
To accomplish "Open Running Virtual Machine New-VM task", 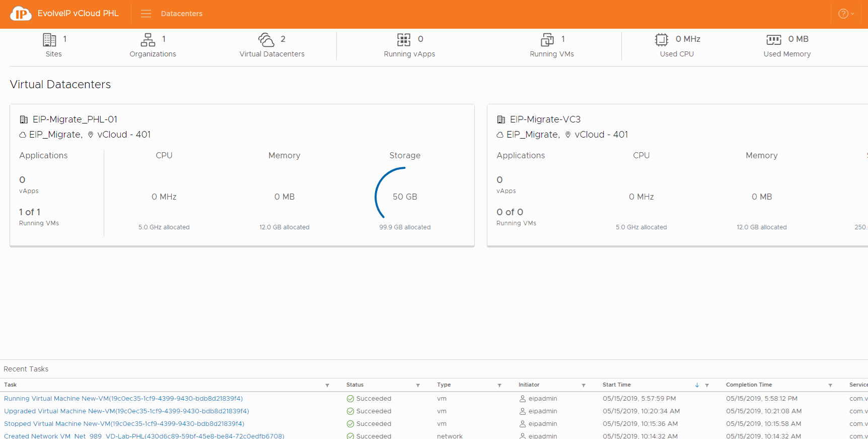I will 123,399.
